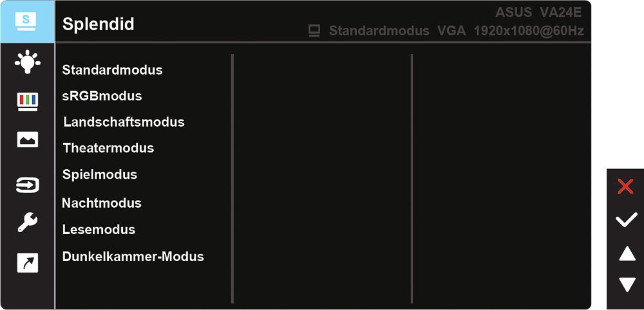Enable Nachtmodus preset

[102, 203]
